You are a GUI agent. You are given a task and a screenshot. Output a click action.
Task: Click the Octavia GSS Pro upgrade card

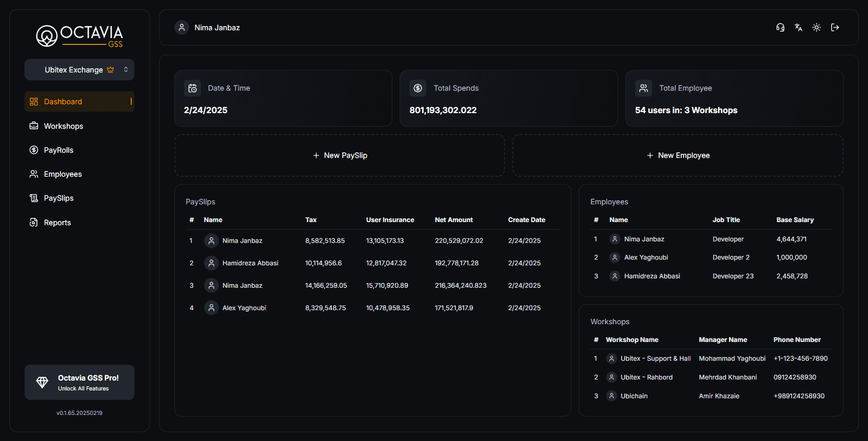coord(79,382)
